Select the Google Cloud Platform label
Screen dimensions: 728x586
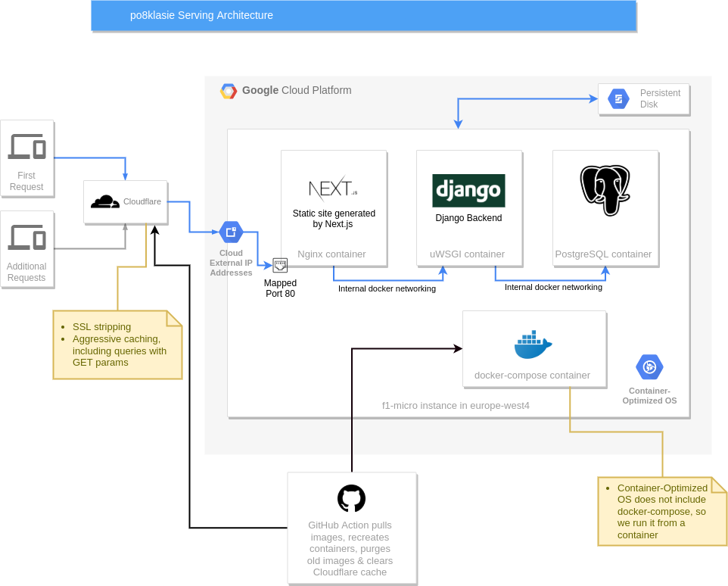[x=297, y=90]
